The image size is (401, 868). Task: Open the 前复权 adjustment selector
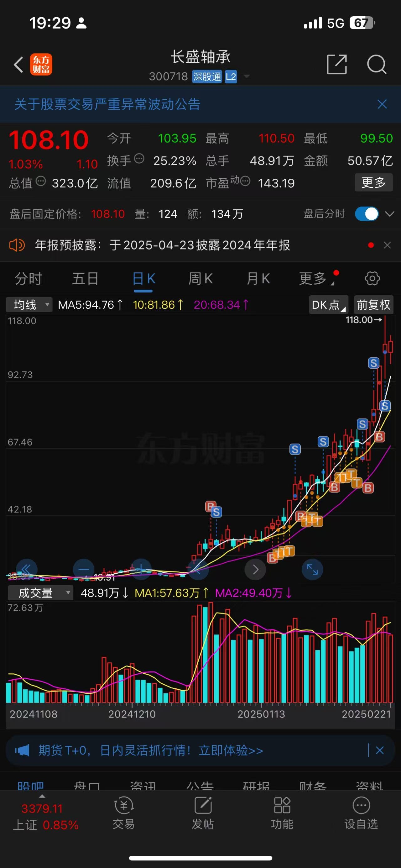coord(373,305)
